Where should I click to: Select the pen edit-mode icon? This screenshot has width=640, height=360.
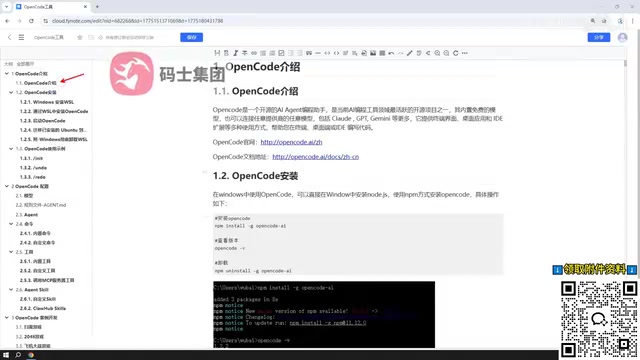pos(410,53)
